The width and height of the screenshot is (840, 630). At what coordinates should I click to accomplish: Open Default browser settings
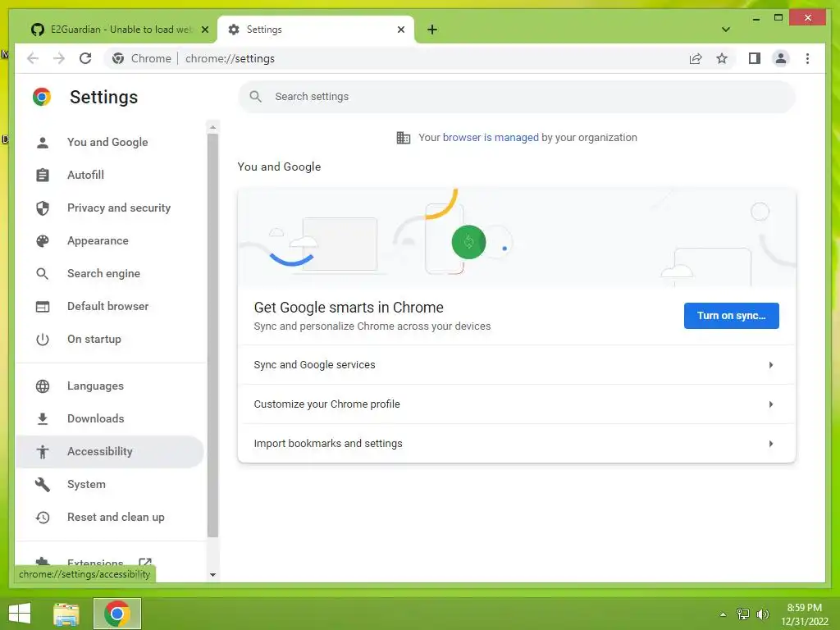tap(110, 306)
